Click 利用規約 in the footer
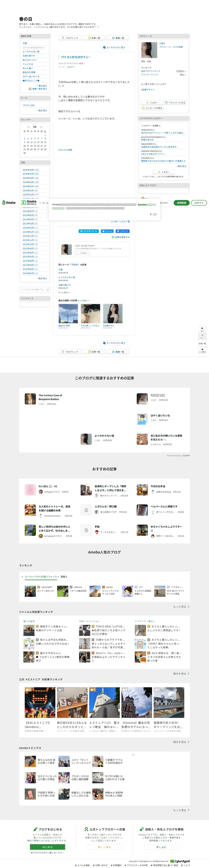The image size is (209, 868). [116, 865]
